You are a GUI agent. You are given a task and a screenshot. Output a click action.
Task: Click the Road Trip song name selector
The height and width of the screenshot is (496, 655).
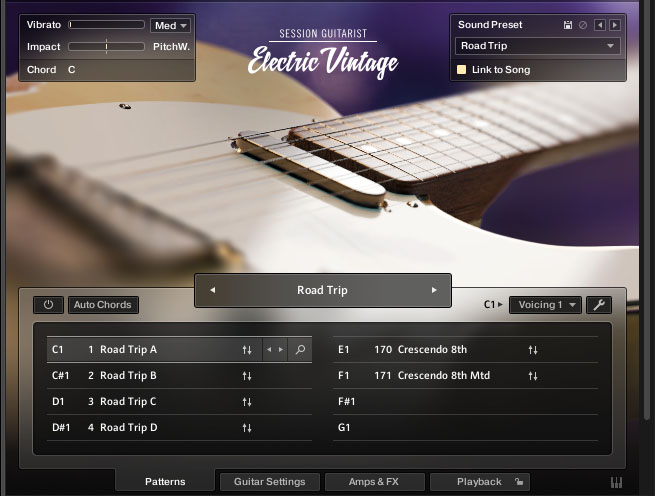322,290
